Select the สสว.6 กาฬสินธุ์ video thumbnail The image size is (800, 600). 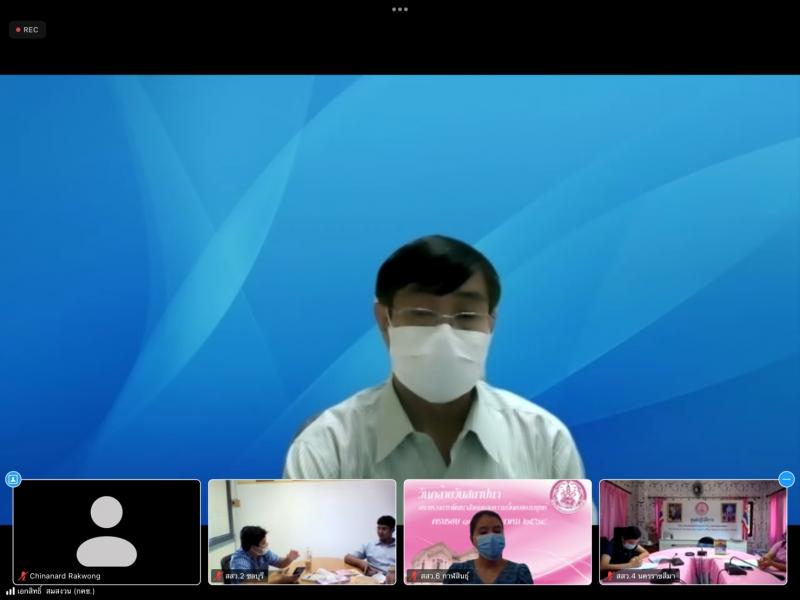click(x=498, y=532)
